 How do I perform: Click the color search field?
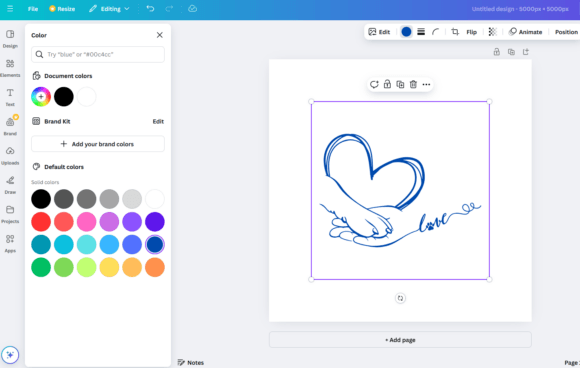(x=98, y=54)
